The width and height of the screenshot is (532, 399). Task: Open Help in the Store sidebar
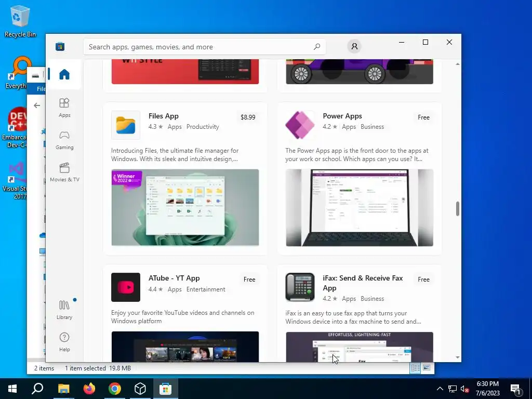coord(64,342)
